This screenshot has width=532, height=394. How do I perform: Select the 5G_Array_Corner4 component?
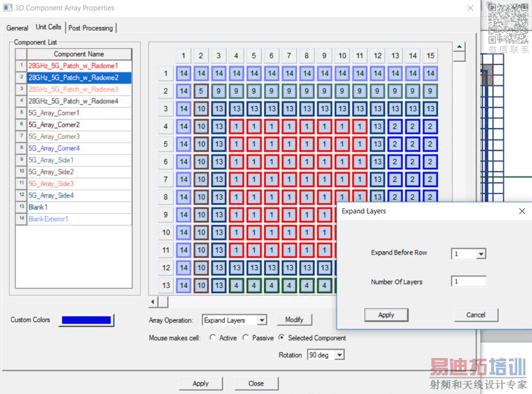point(79,148)
